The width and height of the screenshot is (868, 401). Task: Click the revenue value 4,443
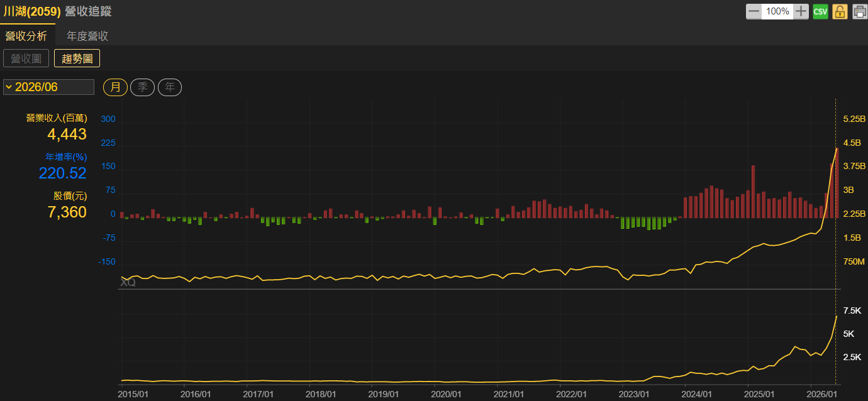pos(67,134)
